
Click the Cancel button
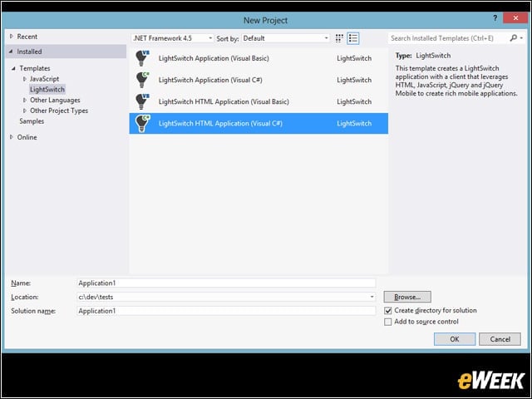pos(500,339)
